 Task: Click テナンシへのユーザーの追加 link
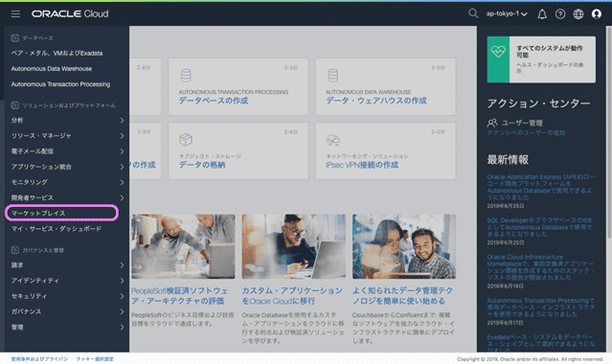(526, 133)
